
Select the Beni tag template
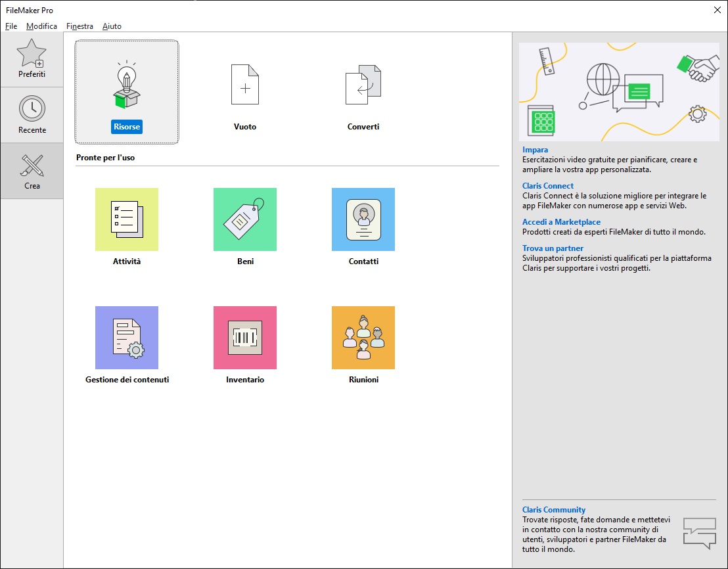(245, 219)
